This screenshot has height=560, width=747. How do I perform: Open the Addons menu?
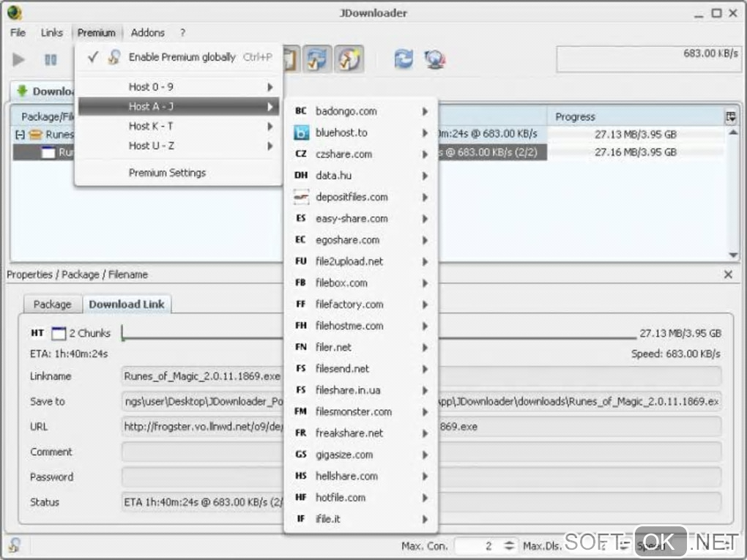pos(148,33)
